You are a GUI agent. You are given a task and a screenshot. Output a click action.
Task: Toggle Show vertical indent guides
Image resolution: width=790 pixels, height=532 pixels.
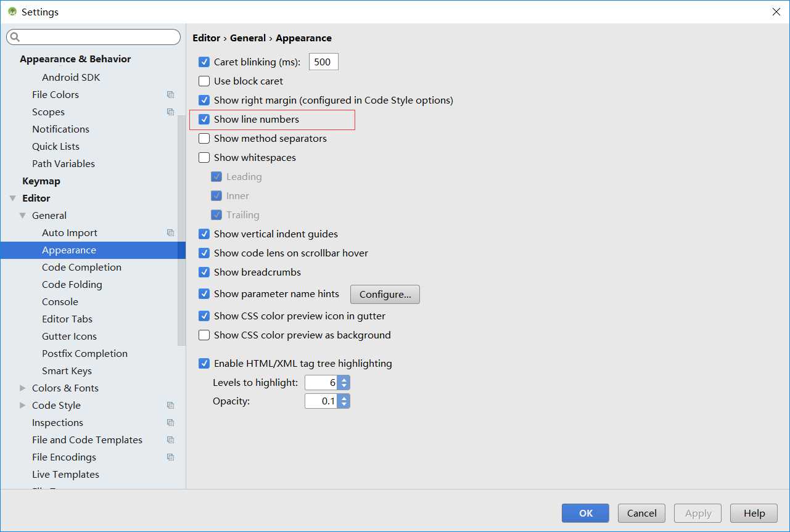point(204,234)
